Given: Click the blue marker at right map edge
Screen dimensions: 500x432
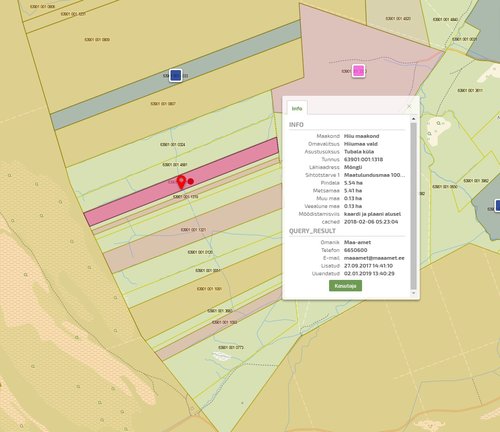Looking at the screenshot, I should pyautogui.click(x=497, y=205).
